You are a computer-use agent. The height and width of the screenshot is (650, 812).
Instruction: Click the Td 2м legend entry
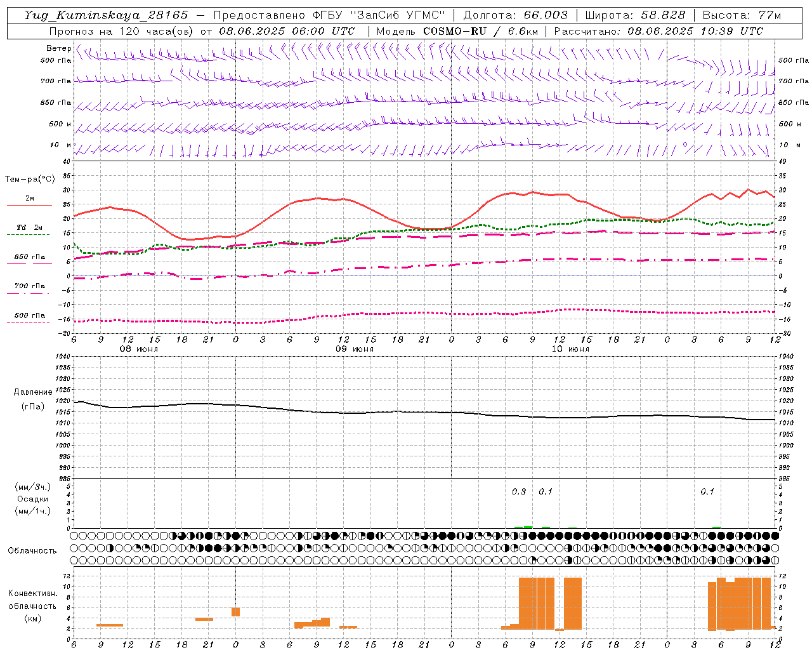(30, 227)
